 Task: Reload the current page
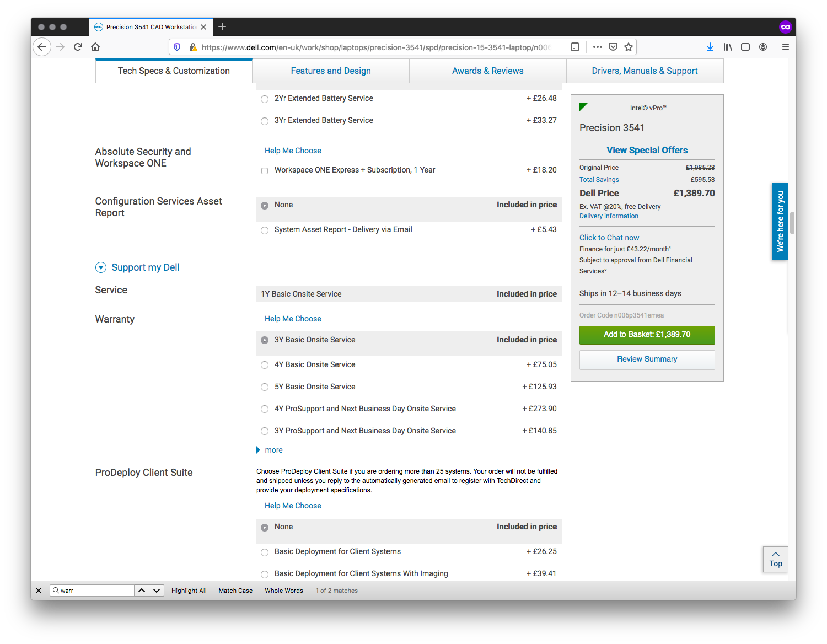[x=78, y=47]
